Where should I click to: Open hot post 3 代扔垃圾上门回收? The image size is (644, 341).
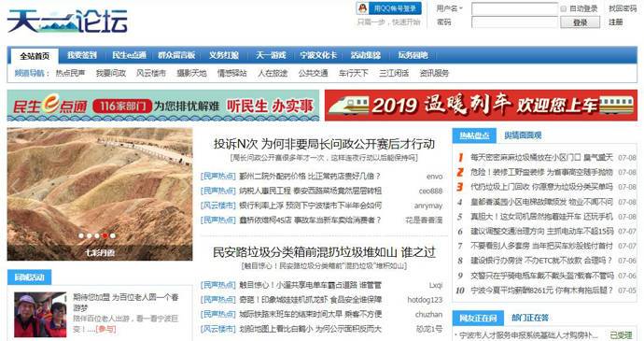tap(541, 187)
